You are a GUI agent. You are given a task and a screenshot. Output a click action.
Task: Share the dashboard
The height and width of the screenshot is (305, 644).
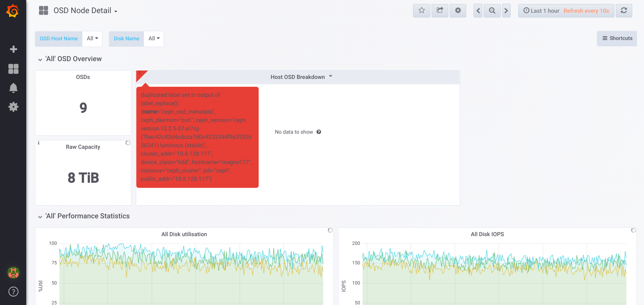(440, 10)
